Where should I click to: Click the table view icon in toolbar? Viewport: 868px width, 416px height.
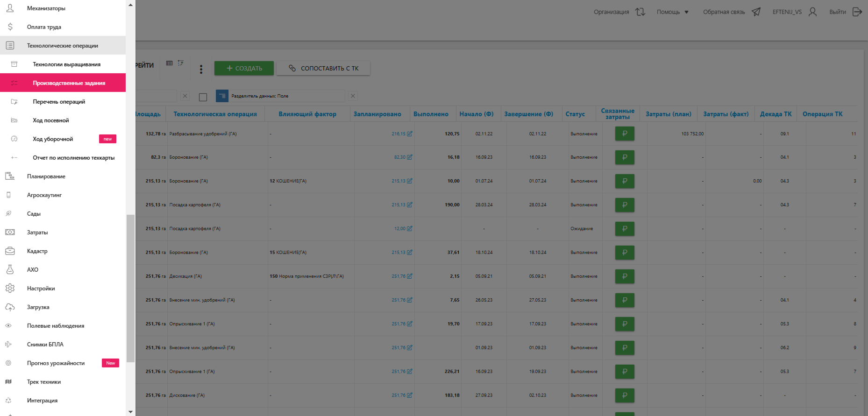pyautogui.click(x=169, y=63)
